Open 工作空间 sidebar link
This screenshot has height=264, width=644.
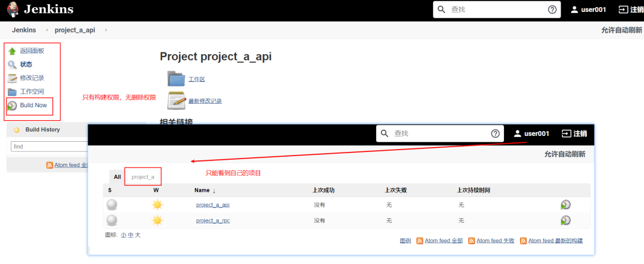(32, 92)
